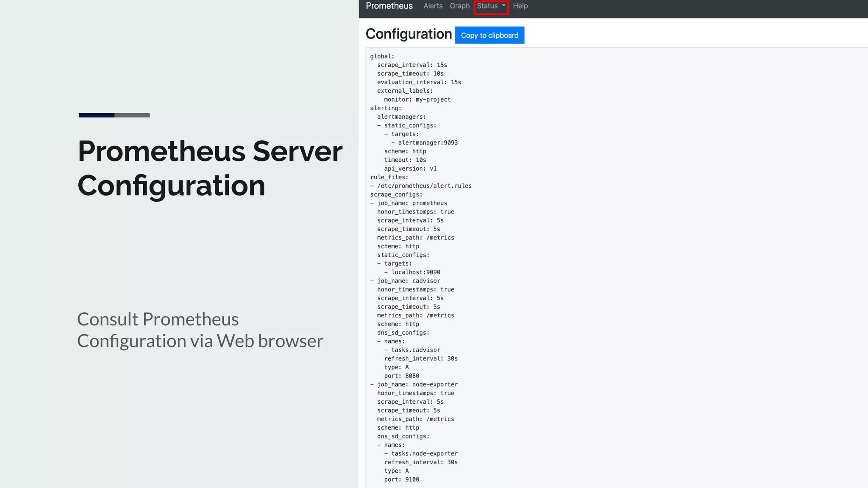Click the 'tasks.cadvisor' name text
Screen dimensions: 868x488
[x=416, y=350]
